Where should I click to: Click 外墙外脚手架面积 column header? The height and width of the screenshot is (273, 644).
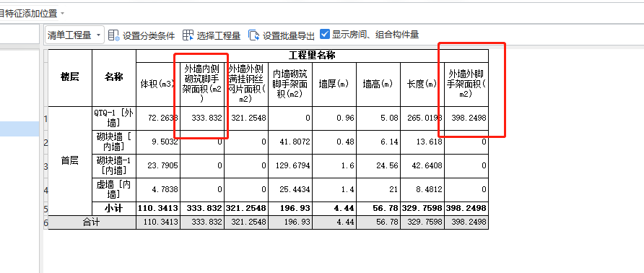tap(466, 84)
